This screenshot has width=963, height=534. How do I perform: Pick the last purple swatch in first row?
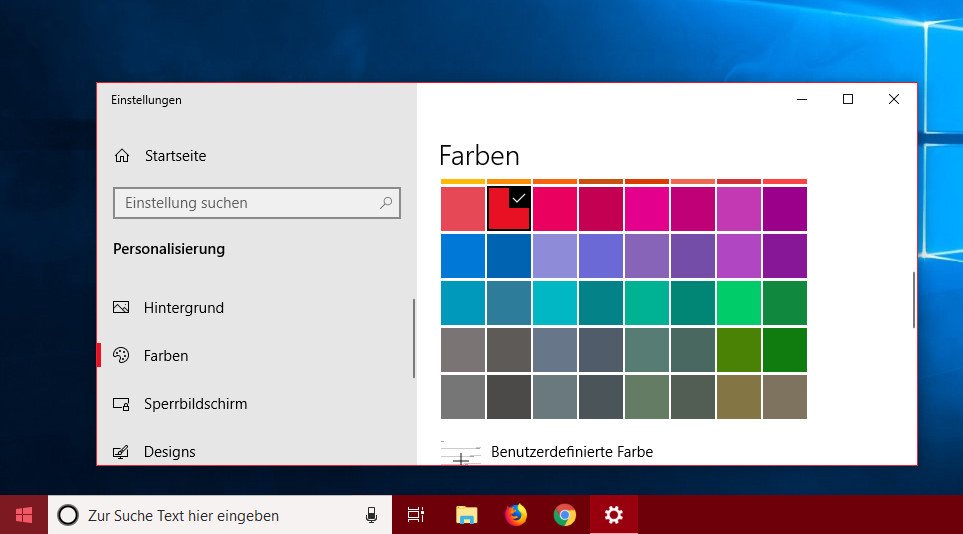tap(785, 209)
